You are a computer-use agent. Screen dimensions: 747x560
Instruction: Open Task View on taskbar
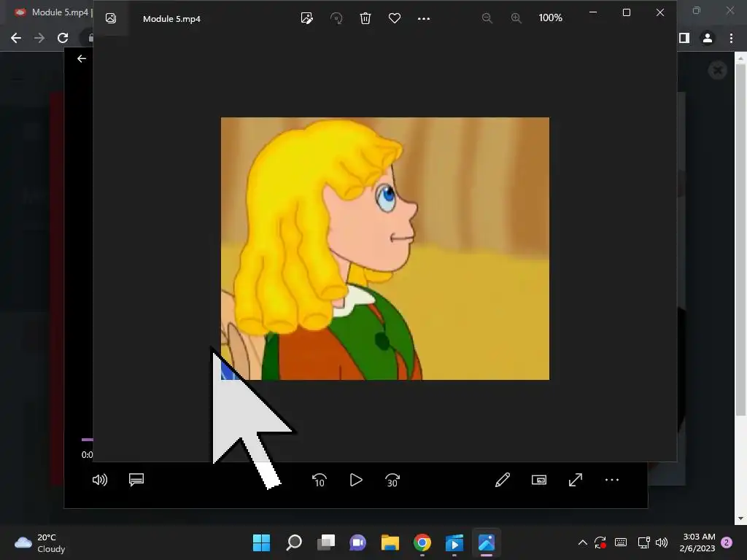point(326,542)
